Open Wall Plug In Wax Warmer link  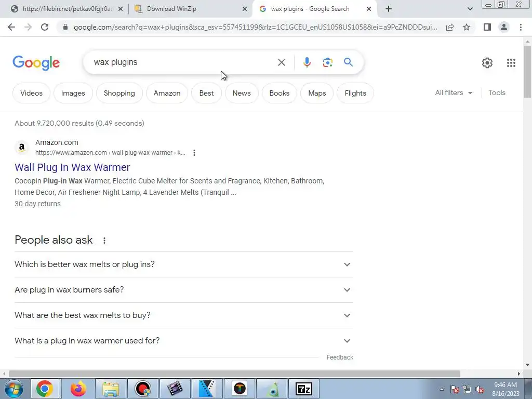pyautogui.click(x=72, y=167)
